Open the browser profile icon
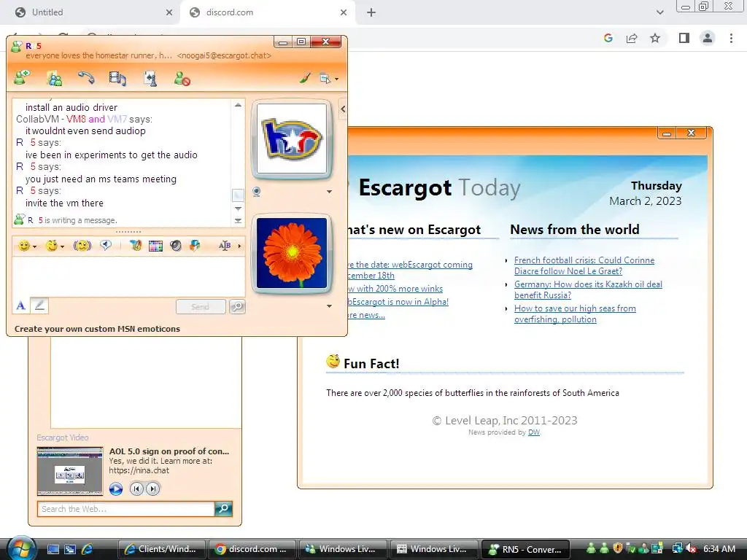Viewport: 747px width, 560px height. [708, 38]
